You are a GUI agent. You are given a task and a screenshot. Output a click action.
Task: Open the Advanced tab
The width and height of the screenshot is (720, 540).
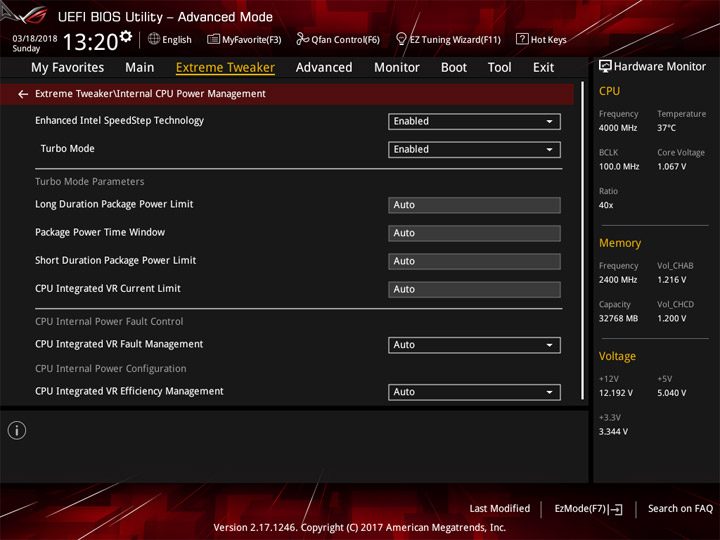point(324,68)
